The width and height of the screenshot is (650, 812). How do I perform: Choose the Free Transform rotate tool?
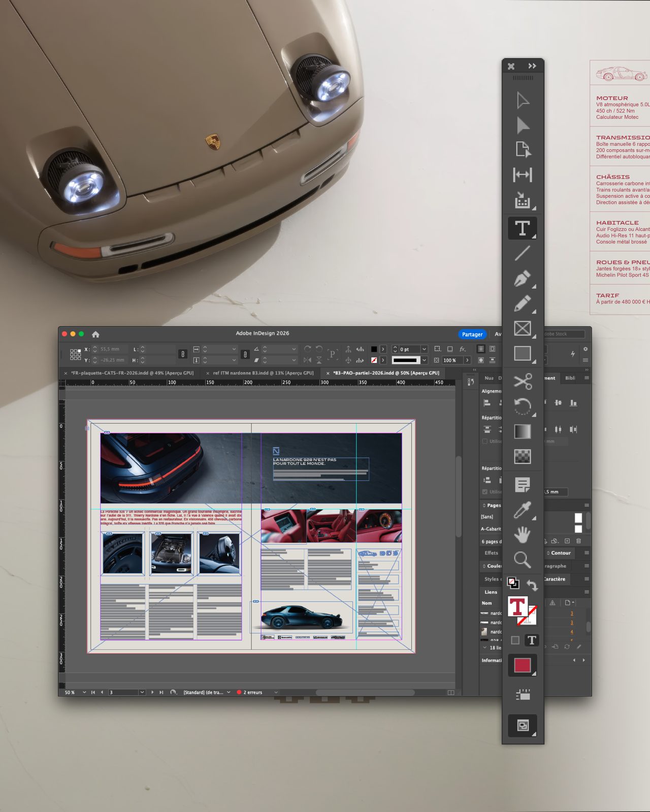click(x=523, y=406)
